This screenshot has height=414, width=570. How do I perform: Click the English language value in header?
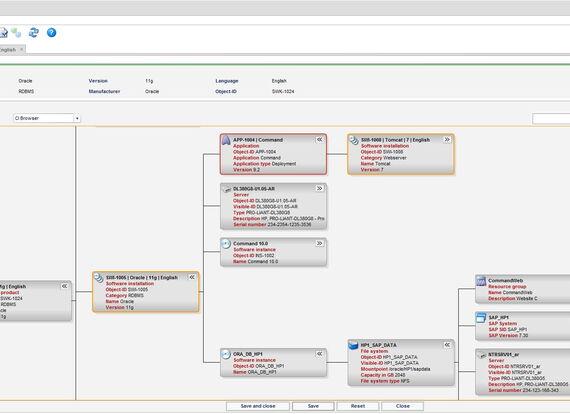279,81
